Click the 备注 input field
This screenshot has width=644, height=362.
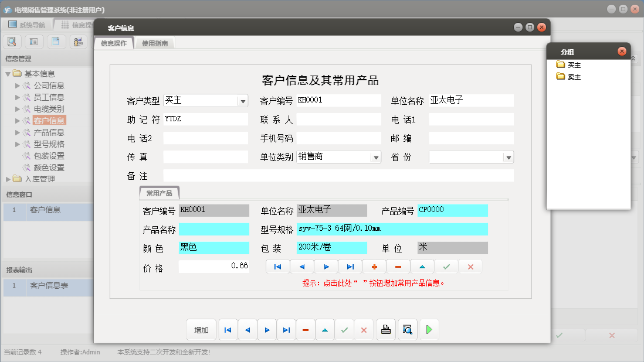coord(339,175)
